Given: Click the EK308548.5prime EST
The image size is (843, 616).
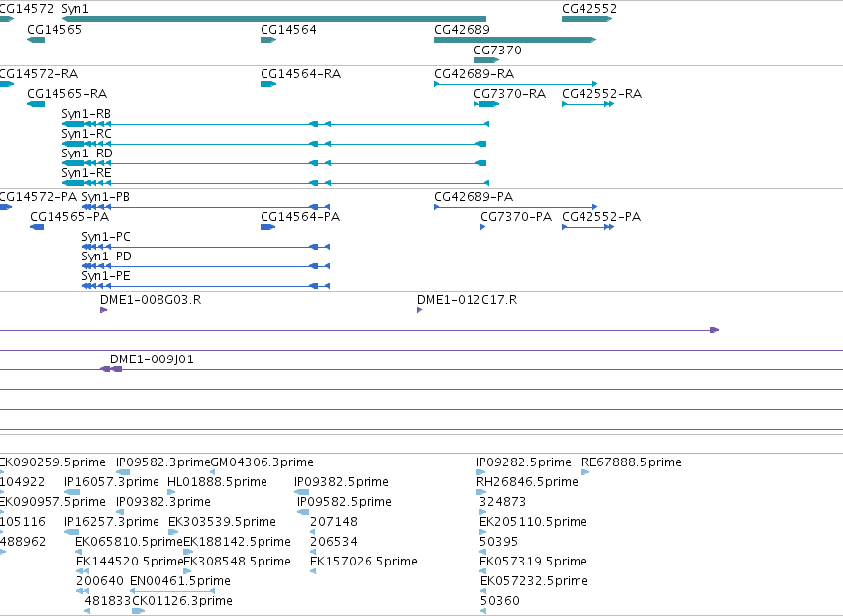Looking at the screenshot, I should point(187,571).
